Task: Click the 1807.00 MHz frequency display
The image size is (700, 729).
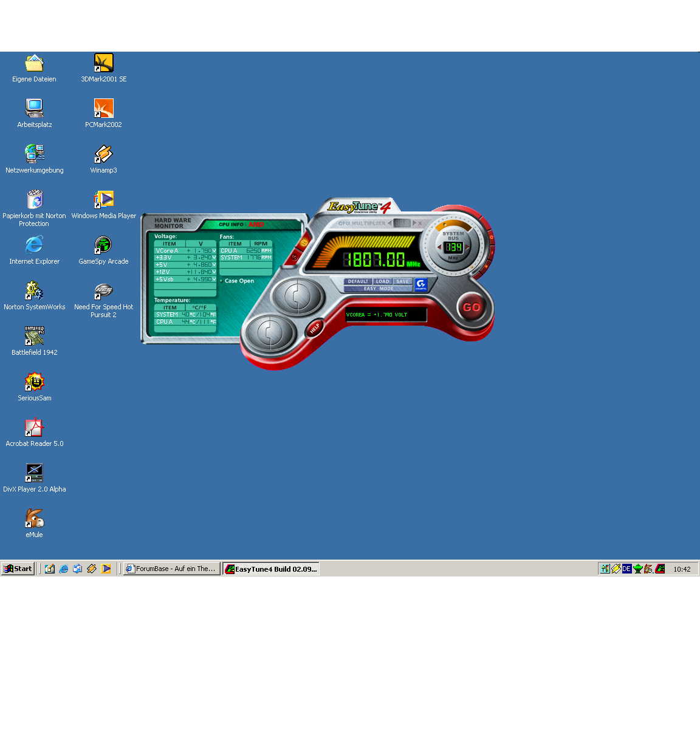Action: pos(382,260)
